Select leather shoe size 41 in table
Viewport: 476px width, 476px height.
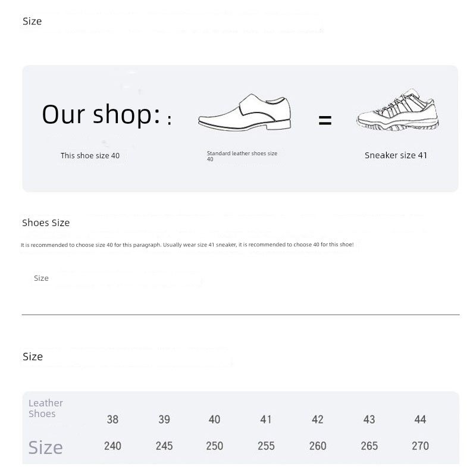[266, 419]
